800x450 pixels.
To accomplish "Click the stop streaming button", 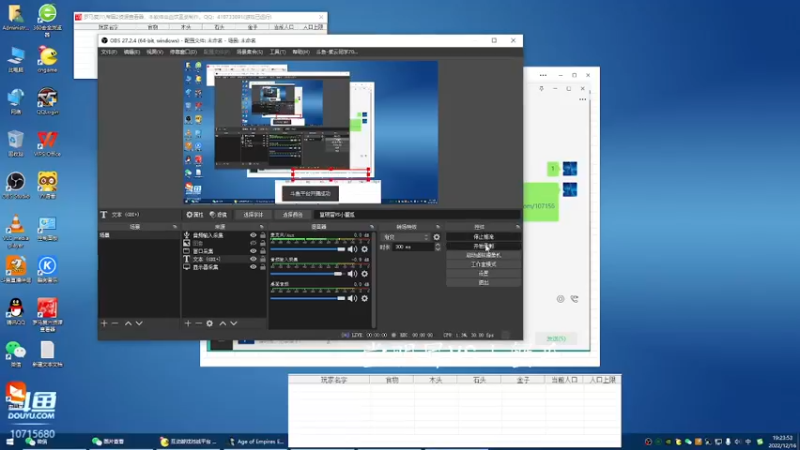I will [483, 237].
